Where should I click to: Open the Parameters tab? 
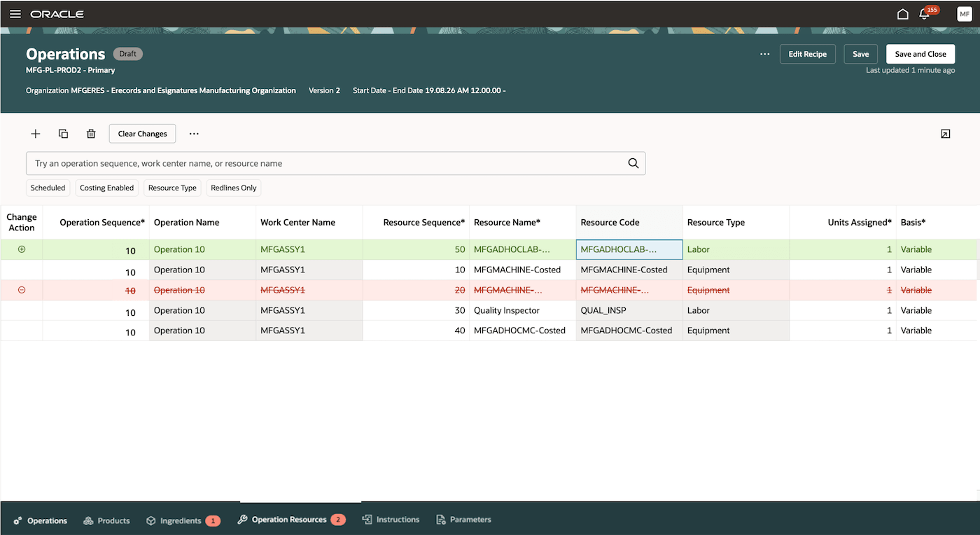[x=463, y=520]
